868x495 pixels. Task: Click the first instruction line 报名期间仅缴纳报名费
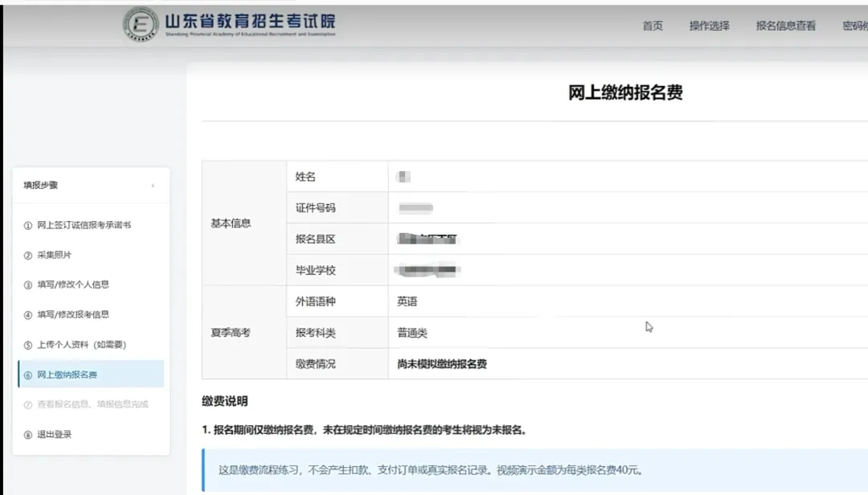coord(364,430)
